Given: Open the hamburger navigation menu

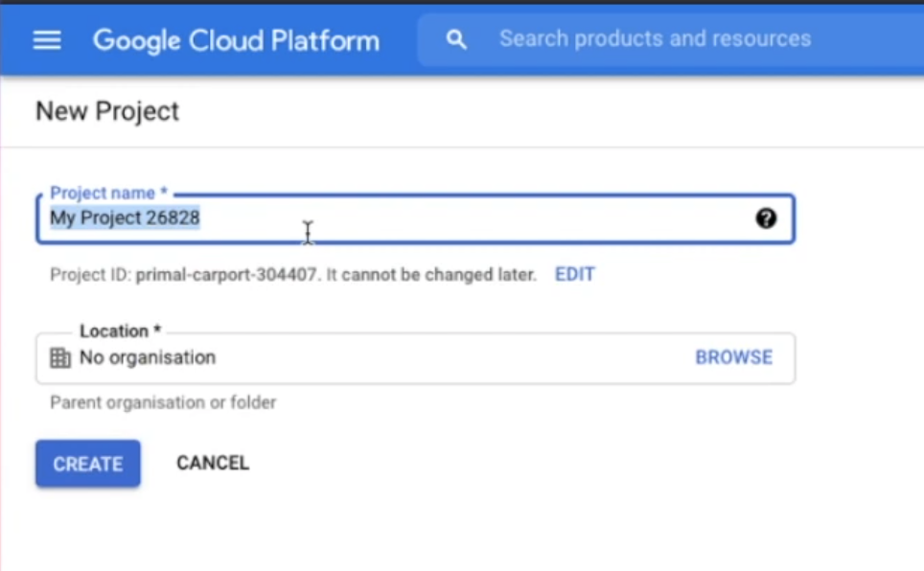Looking at the screenshot, I should click(x=47, y=40).
